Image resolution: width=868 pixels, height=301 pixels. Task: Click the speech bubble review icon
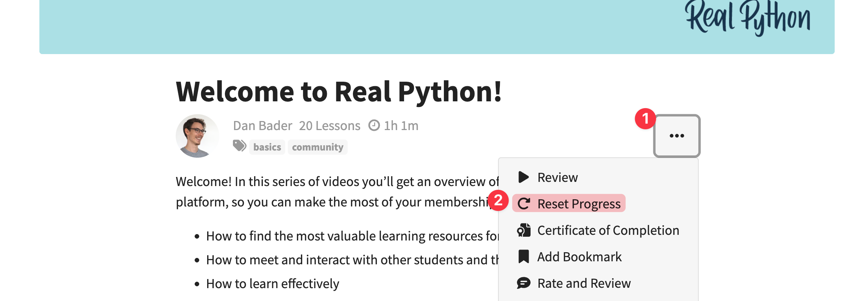coord(523,283)
